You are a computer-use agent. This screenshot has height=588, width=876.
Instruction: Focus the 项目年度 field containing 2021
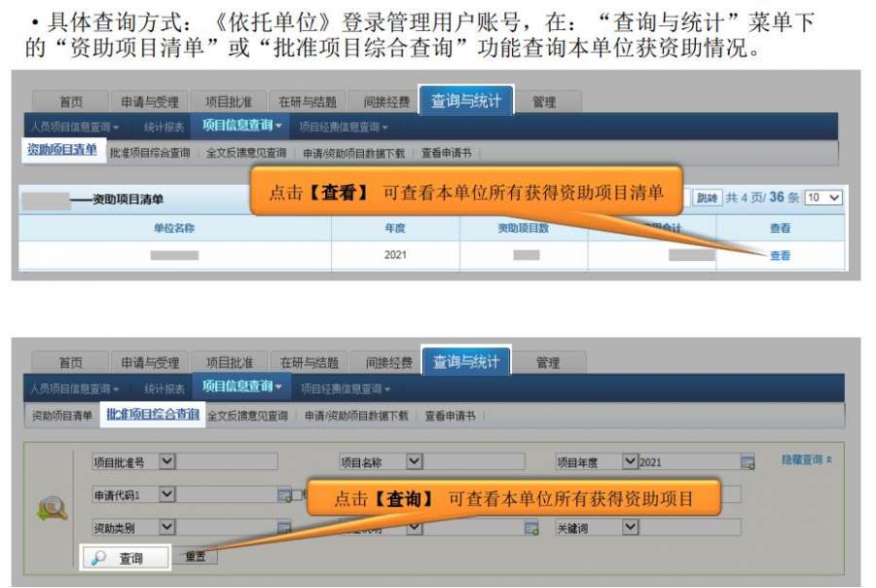pos(689,461)
